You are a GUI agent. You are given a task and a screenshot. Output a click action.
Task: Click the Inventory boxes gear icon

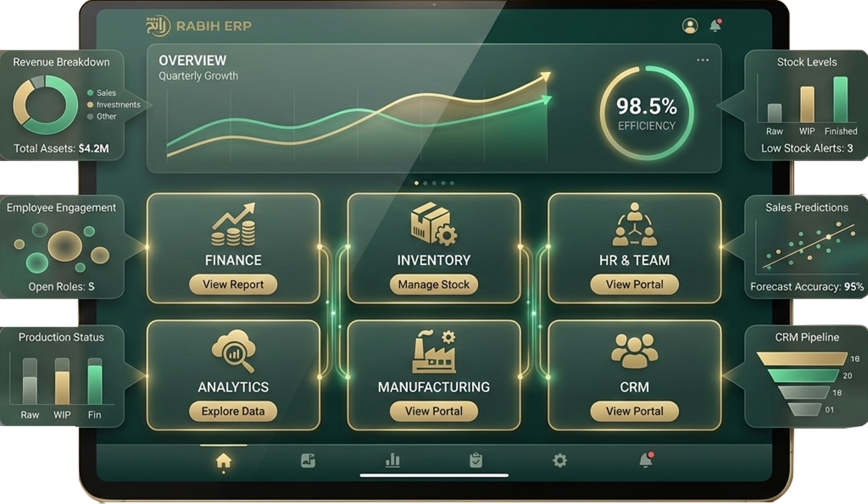(x=434, y=224)
